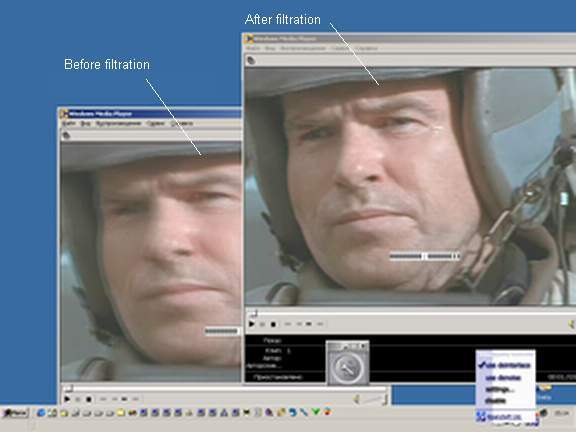The width and height of the screenshot is (576, 432).
Task: Pause the video in the right player window
Action: point(262,324)
